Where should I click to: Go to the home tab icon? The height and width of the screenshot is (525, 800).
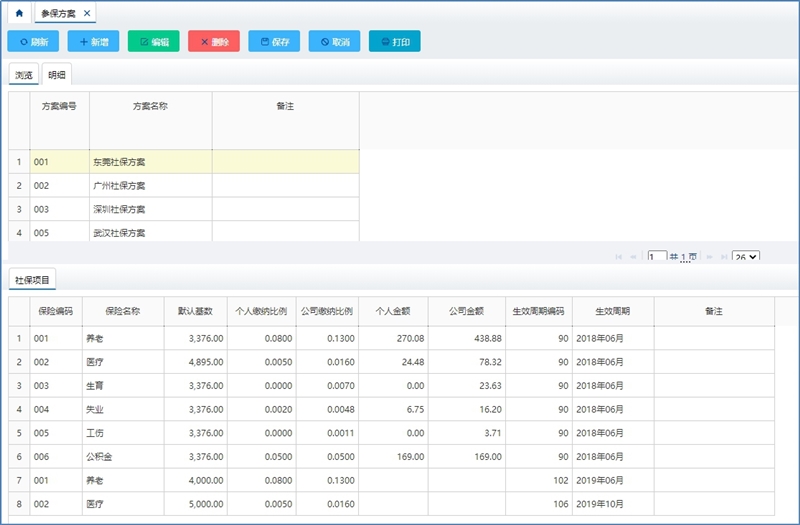point(18,14)
